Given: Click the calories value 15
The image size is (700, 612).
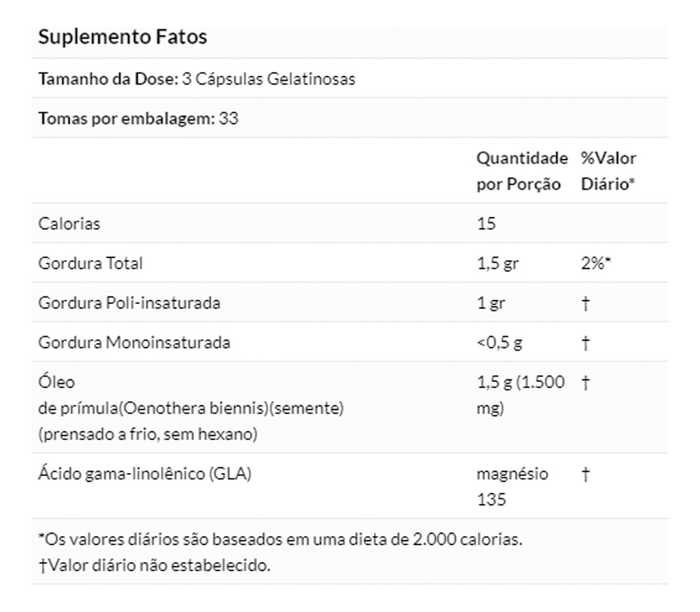Looking at the screenshot, I should 486,224.
